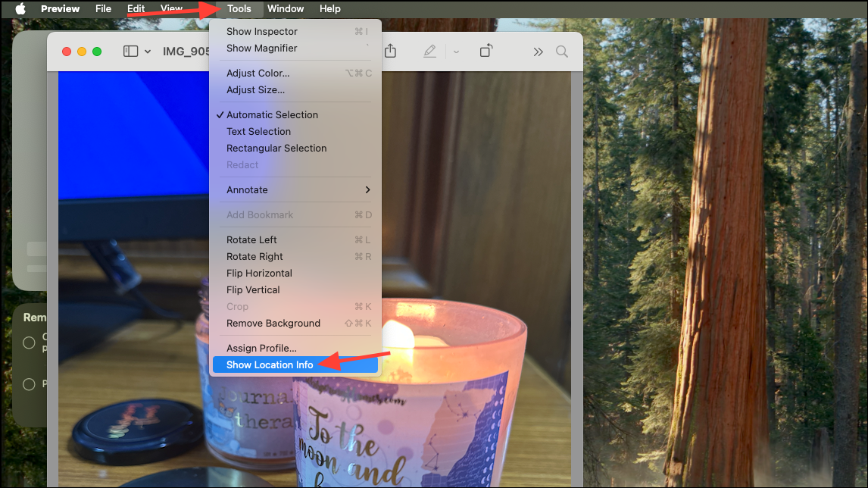Open the Edit menu
This screenshot has width=868, height=488.
click(136, 9)
